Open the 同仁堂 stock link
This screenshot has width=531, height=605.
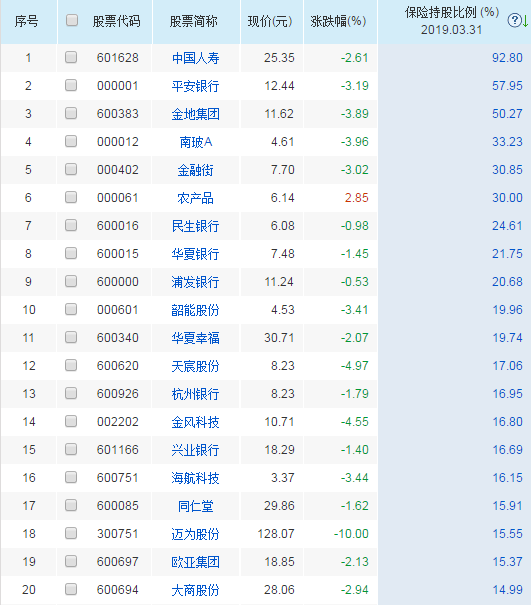coord(195,506)
